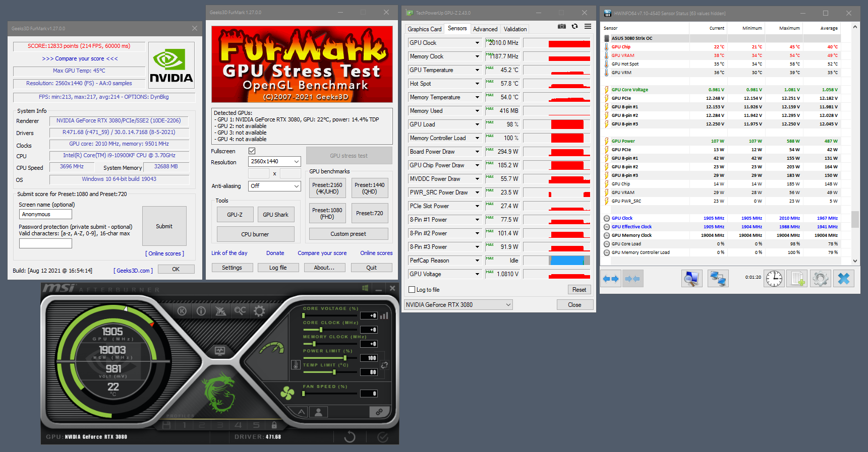Screen dimensions: 868x452
Task: Click HWiNFO blue X close sensors icon
Action: pyautogui.click(x=844, y=279)
